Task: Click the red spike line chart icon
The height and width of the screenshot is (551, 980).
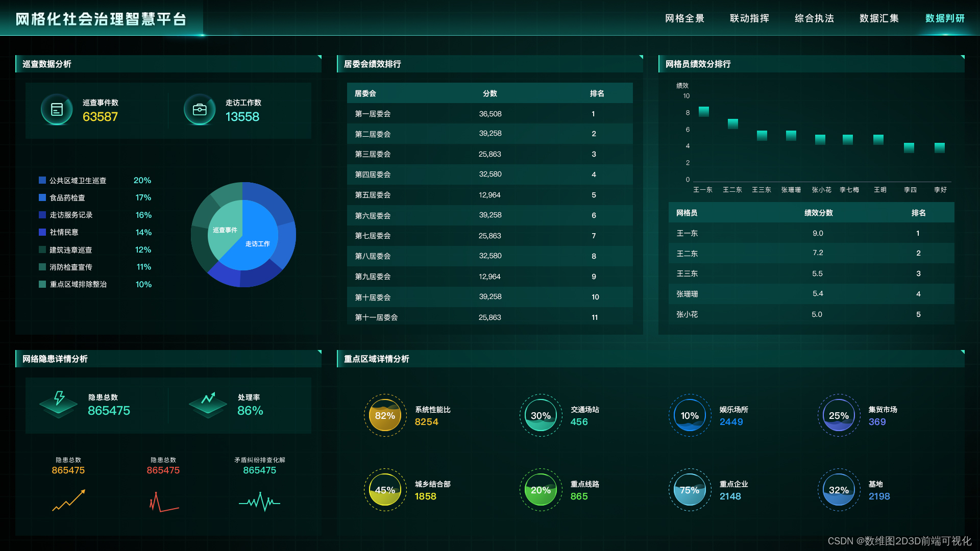Action: click(163, 502)
